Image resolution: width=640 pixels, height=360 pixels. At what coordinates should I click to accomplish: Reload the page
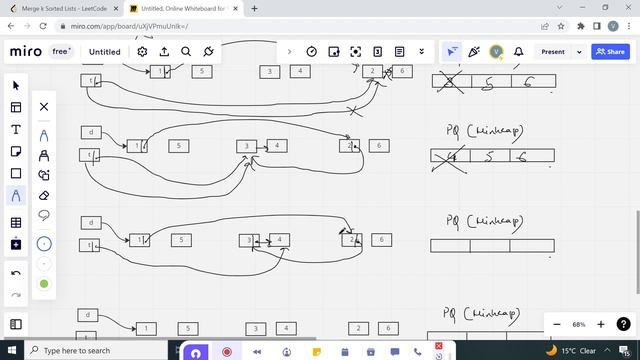pyautogui.click(x=43, y=26)
